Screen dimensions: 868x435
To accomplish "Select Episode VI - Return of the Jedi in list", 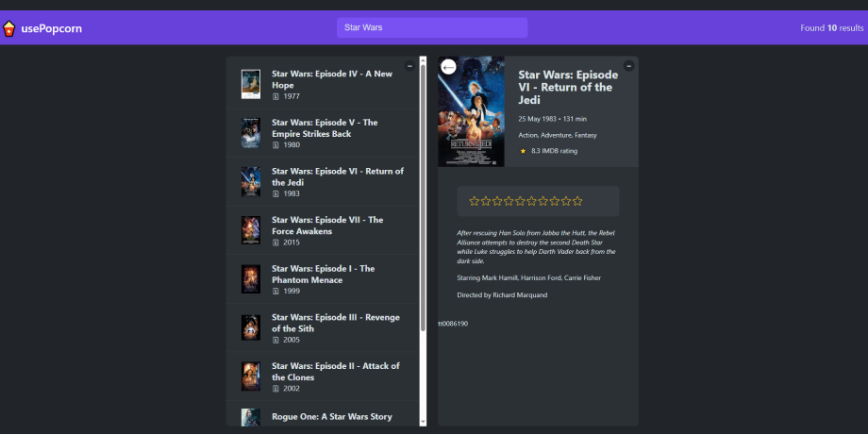I will 323,182.
